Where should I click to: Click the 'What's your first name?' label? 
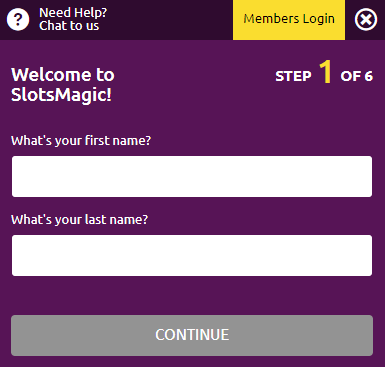click(x=81, y=140)
